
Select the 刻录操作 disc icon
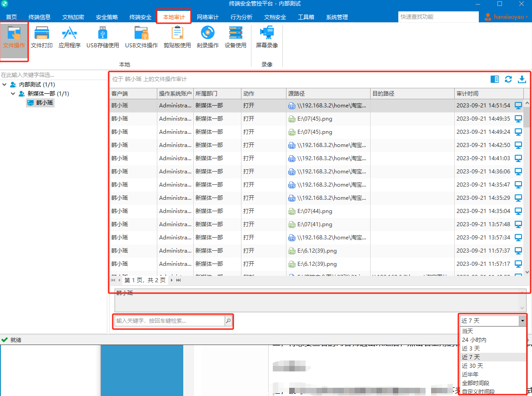pos(208,37)
